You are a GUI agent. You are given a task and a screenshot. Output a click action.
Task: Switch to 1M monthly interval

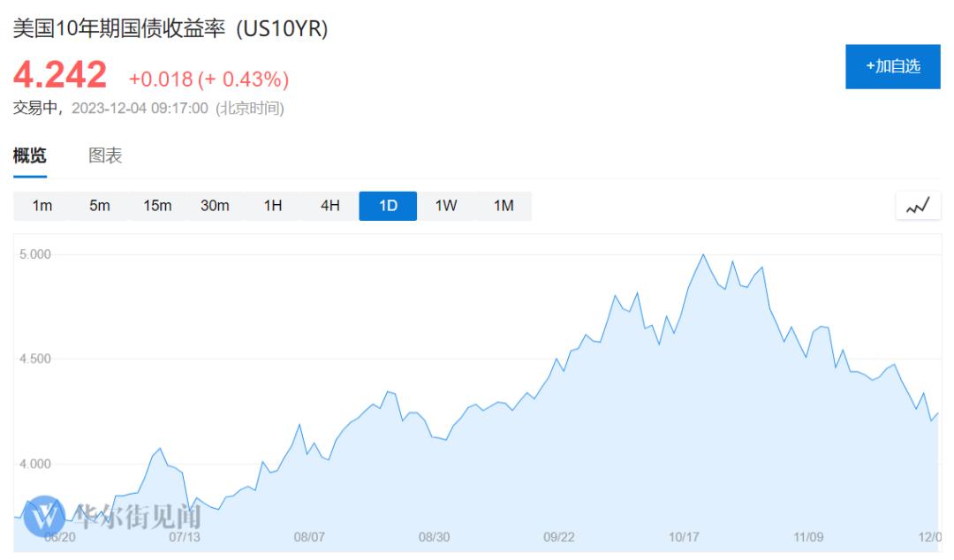(x=503, y=206)
